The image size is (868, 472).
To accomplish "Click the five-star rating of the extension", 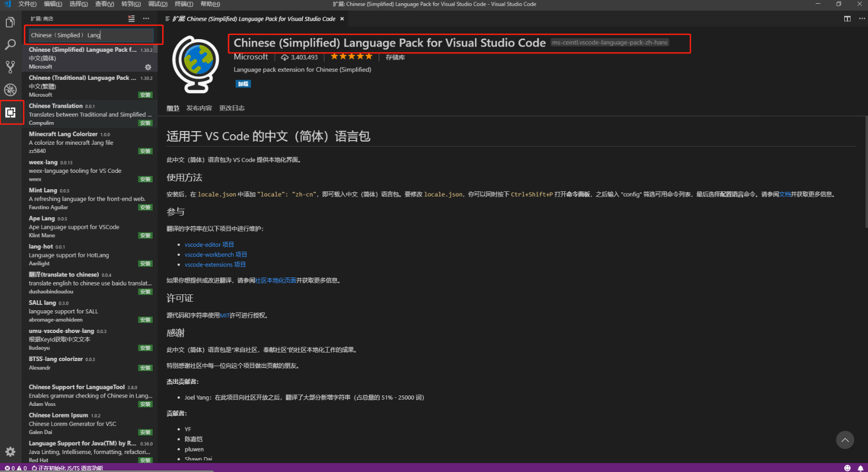I will coord(351,57).
